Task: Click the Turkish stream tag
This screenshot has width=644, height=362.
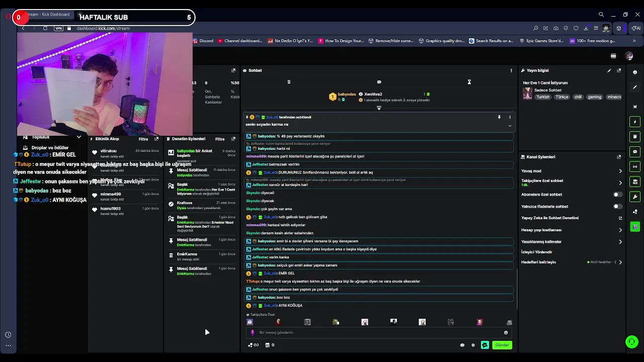Action: point(543,97)
